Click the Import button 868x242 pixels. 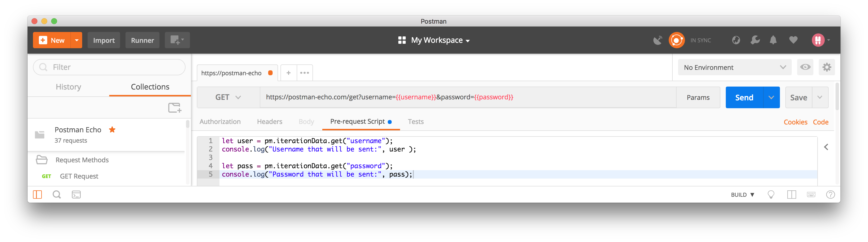104,40
